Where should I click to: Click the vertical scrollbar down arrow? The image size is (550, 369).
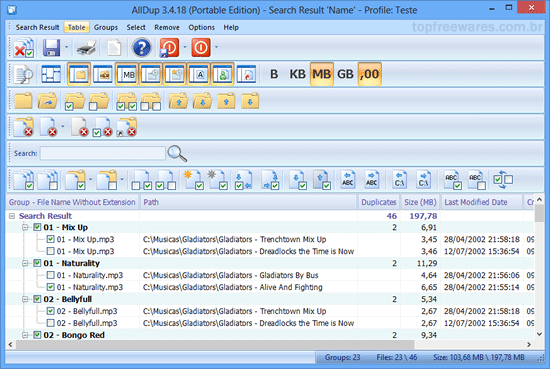(x=539, y=334)
